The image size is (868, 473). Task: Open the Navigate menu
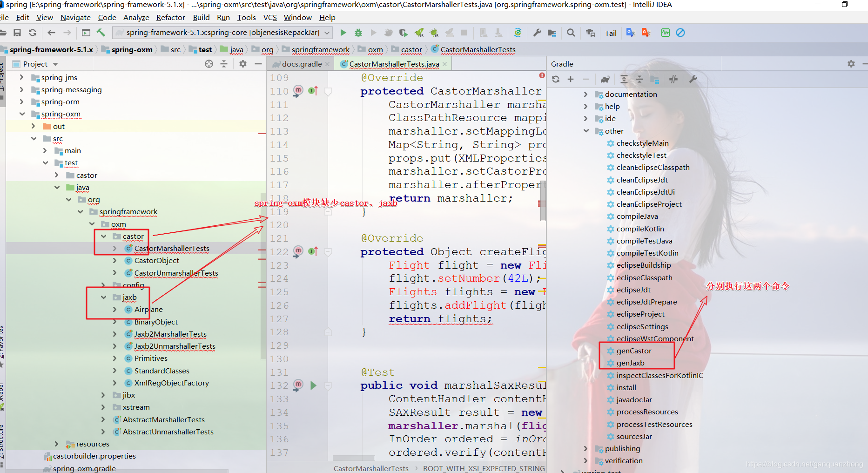pyautogui.click(x=75, y=17)
